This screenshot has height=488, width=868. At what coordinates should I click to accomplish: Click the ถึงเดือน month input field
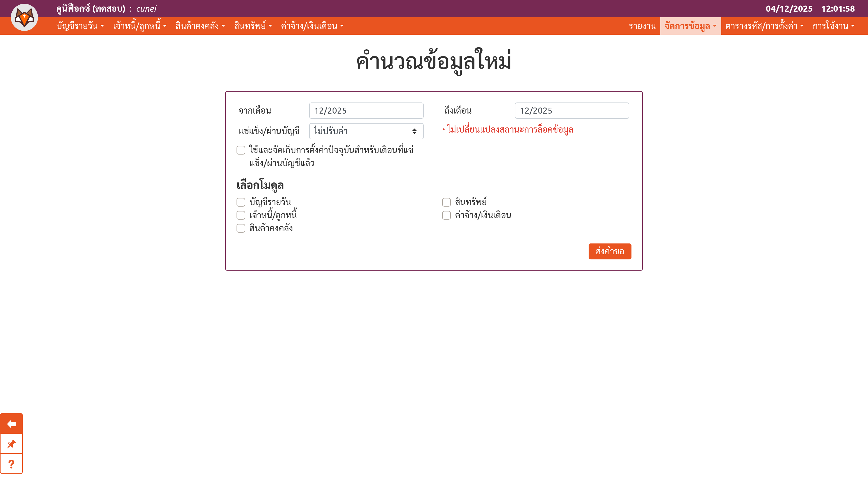[572, 110]
